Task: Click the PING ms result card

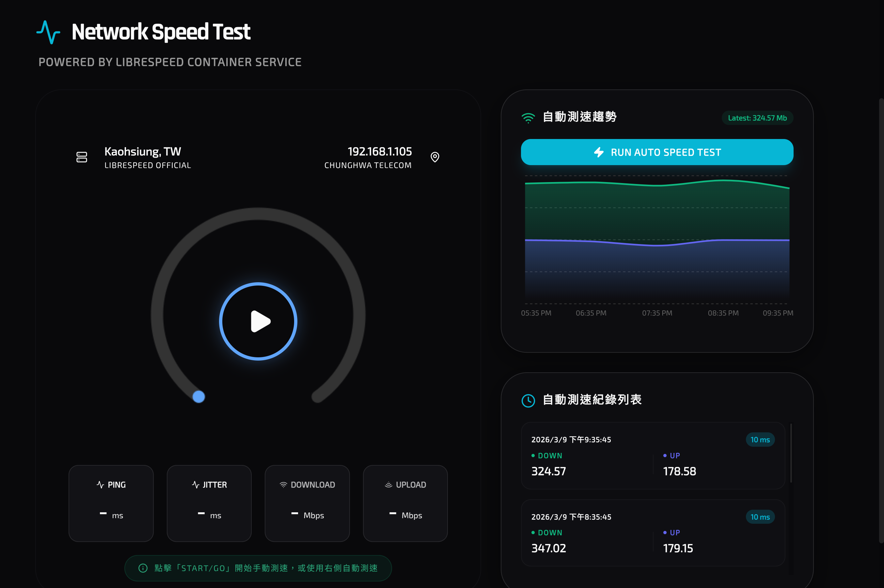Action: [x=111, y=503]
